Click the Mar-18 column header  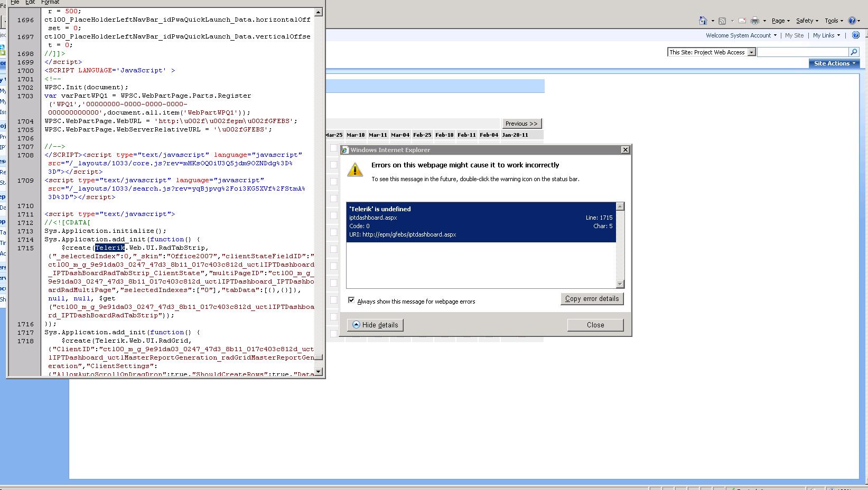coord(356,135)
